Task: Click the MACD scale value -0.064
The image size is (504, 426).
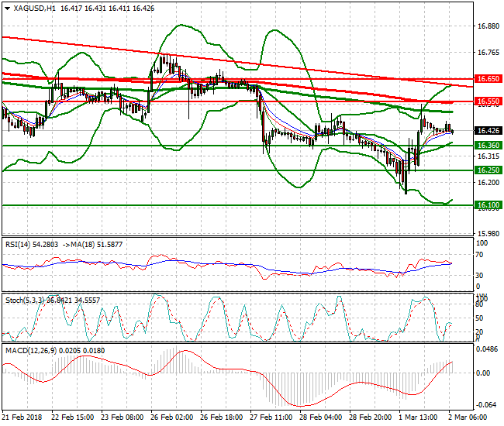Action: click(486, 404)
